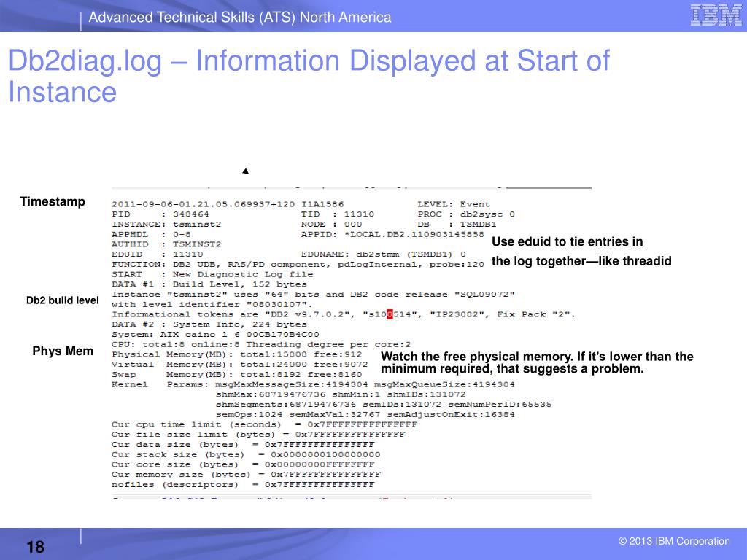Click the 'EDUID : 11310' log line
Image resolution: width=747 pixels, height=560 pixels.
click(158, 254)
